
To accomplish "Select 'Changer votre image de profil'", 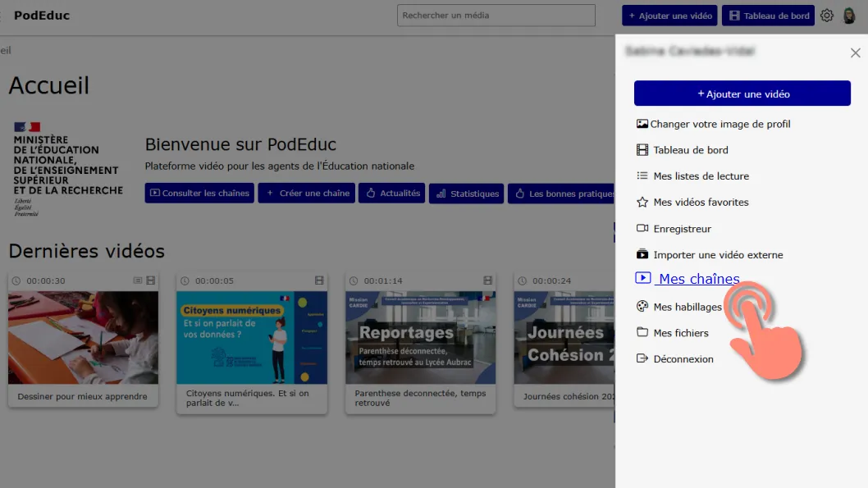I will (720, 124).
